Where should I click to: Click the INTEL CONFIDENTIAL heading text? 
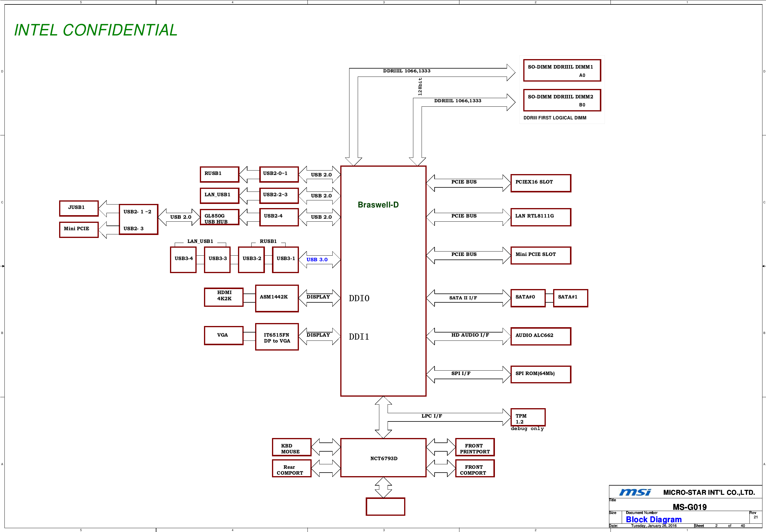tap(96, 30)
